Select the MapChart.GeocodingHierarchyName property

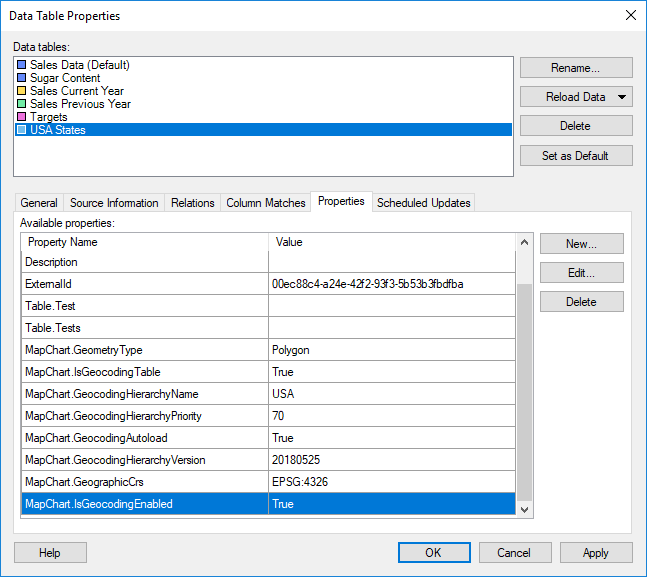coord(268,394)
